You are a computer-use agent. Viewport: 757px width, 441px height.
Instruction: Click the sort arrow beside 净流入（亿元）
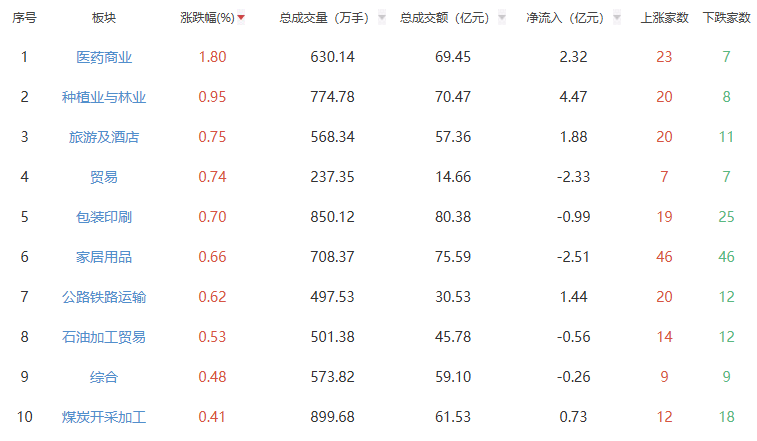(616, 17)
